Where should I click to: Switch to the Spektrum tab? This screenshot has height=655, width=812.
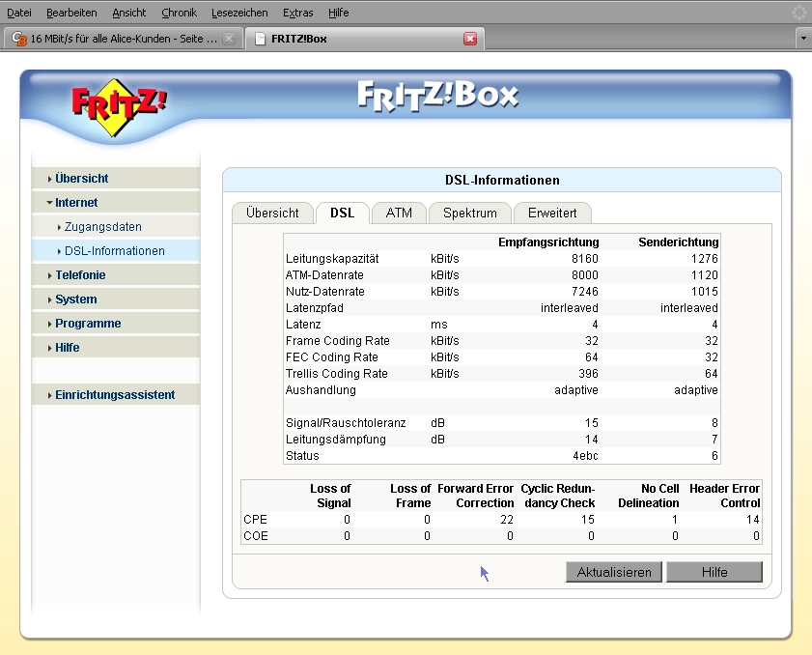click(469, 213)
